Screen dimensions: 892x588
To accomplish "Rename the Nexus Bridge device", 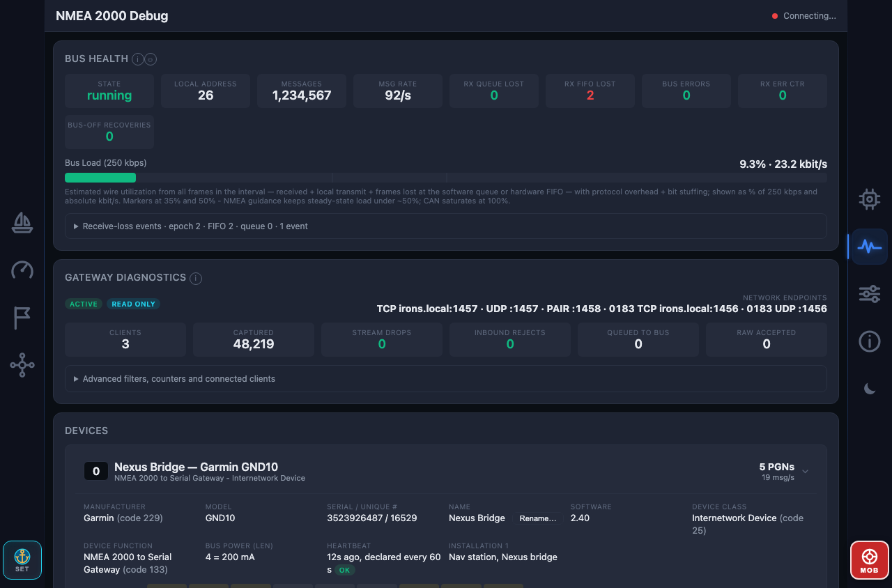I will pos(538,518).
